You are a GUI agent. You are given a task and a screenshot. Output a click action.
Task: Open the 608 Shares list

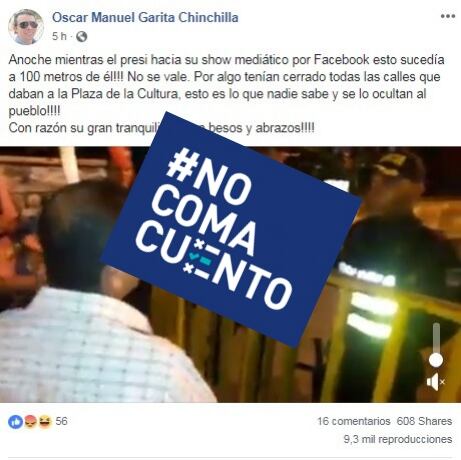coord(424,421)
